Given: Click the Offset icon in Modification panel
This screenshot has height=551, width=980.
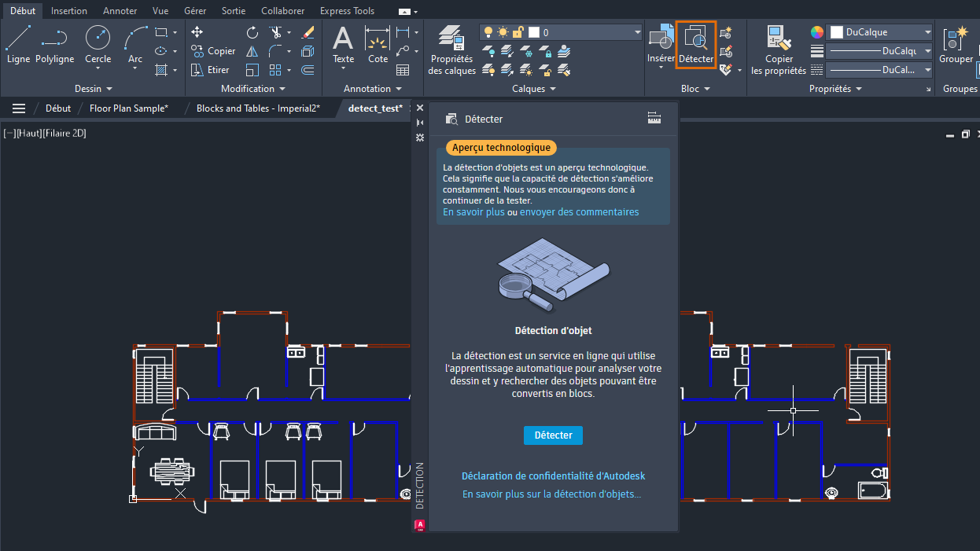Looking at the screenshot, I should point(308,70).
